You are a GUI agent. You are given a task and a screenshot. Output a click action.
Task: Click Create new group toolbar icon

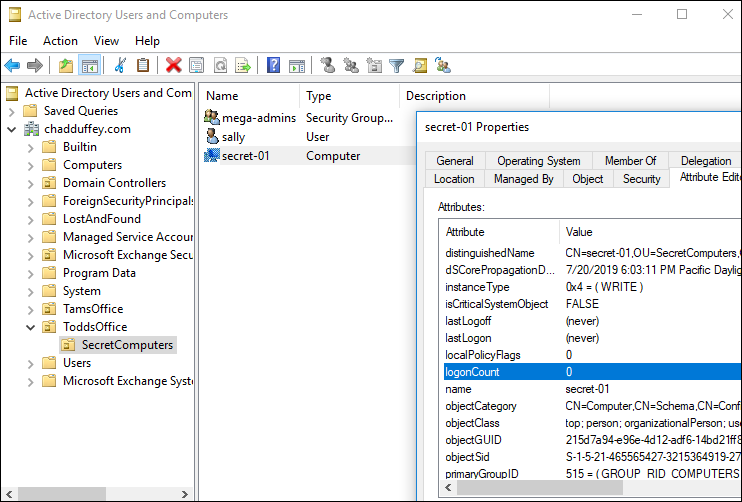[x=351, y=65]
